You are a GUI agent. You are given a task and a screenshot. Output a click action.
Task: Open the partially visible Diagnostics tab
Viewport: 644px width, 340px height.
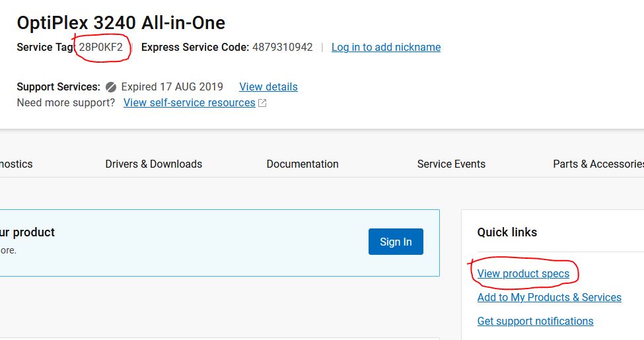pyautogui.click(x=16, y=164)
